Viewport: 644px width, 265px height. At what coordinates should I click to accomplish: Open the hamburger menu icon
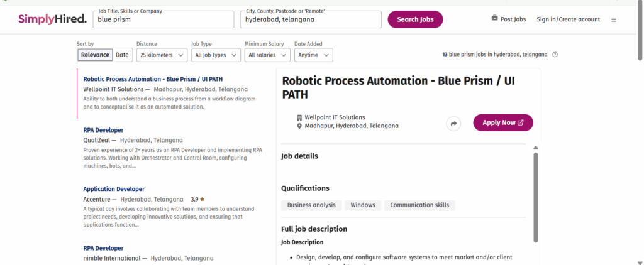[614, 19]
